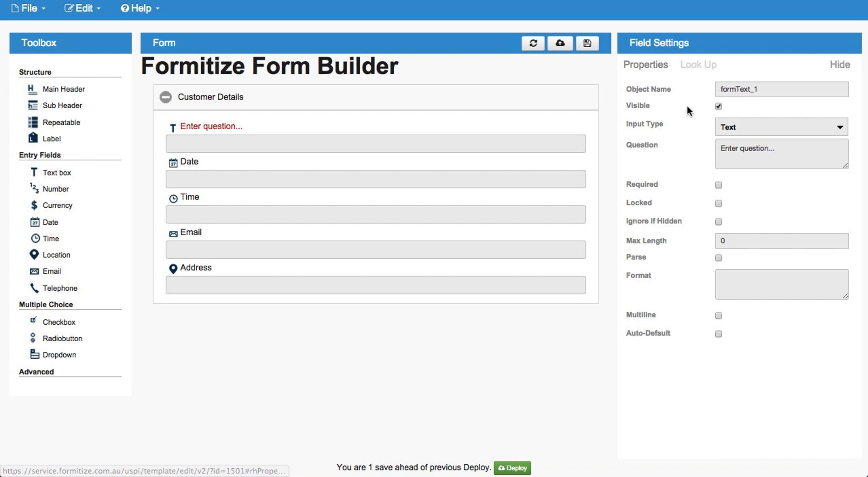
Task: Click the Multiple Choice toolbox heading
Action: click(46, 304)
